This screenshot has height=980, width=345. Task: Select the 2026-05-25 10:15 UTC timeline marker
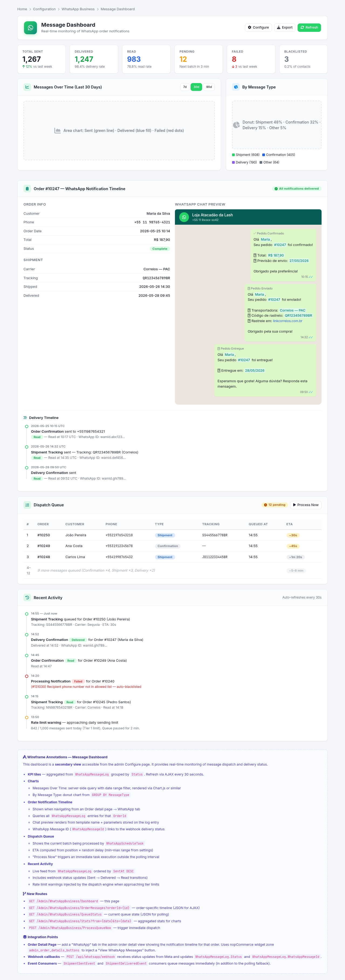tap(27, 426)
